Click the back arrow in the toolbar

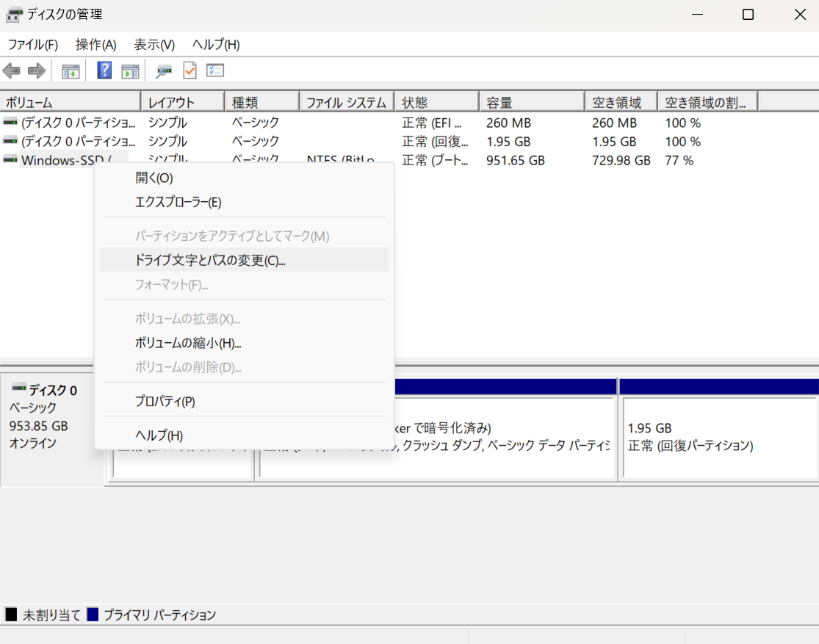[x=12, y=70]
